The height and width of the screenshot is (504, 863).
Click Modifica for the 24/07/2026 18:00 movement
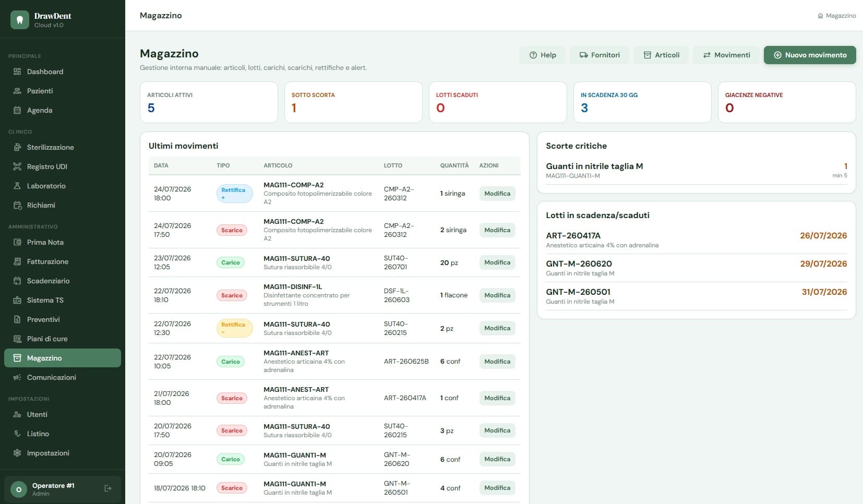pyautogui.click(x=497, y=194)
